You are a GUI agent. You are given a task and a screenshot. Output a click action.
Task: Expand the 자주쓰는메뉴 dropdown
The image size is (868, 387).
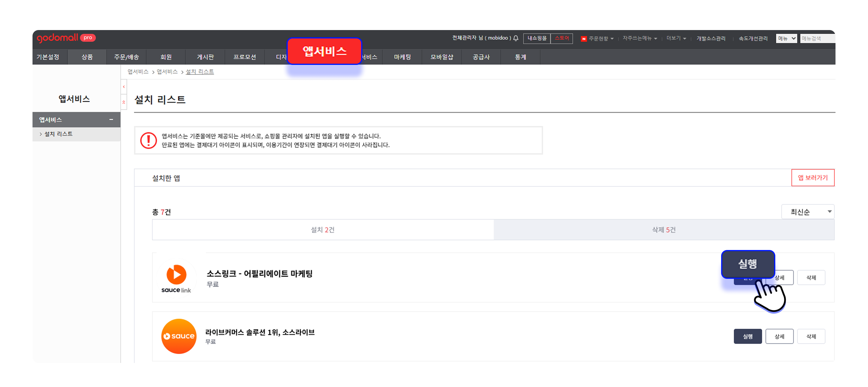point(640,38)
